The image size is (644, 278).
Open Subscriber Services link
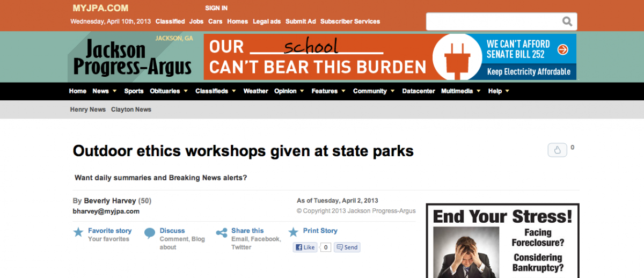(350, 21)
